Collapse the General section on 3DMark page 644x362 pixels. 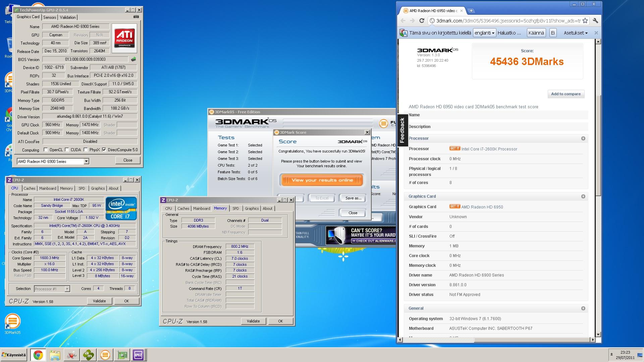[583, 308]
